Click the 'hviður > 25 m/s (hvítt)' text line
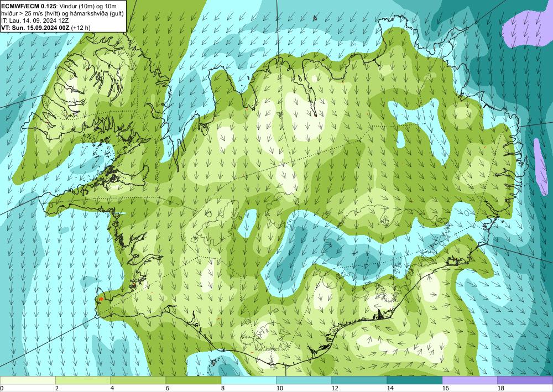 (x=62, y=13)
